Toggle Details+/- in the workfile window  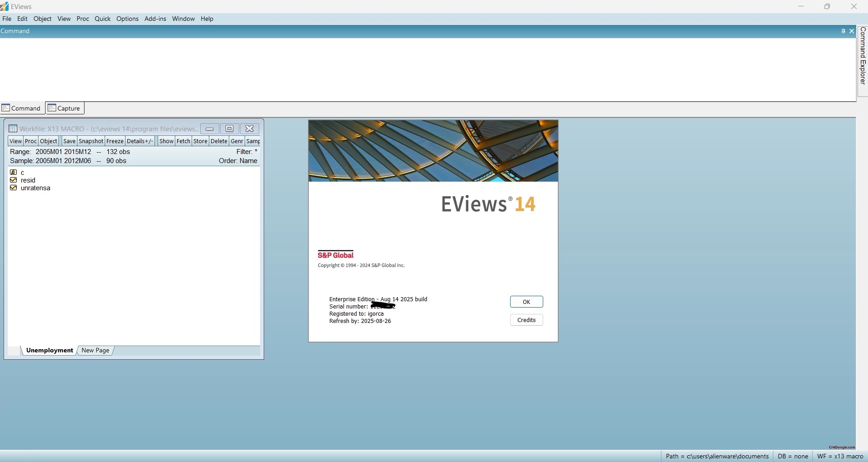coord(140,141)
